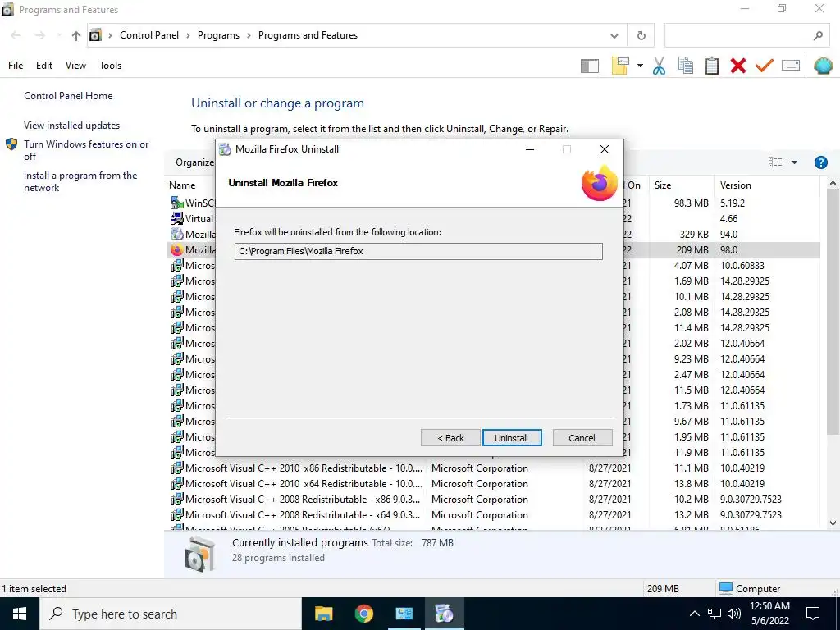Sort by Version column header

click(736, 185)
